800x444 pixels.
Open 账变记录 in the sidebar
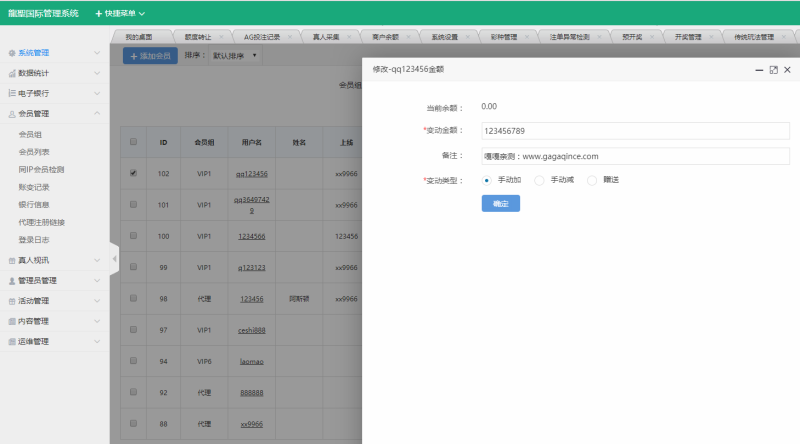coord(34,187)
